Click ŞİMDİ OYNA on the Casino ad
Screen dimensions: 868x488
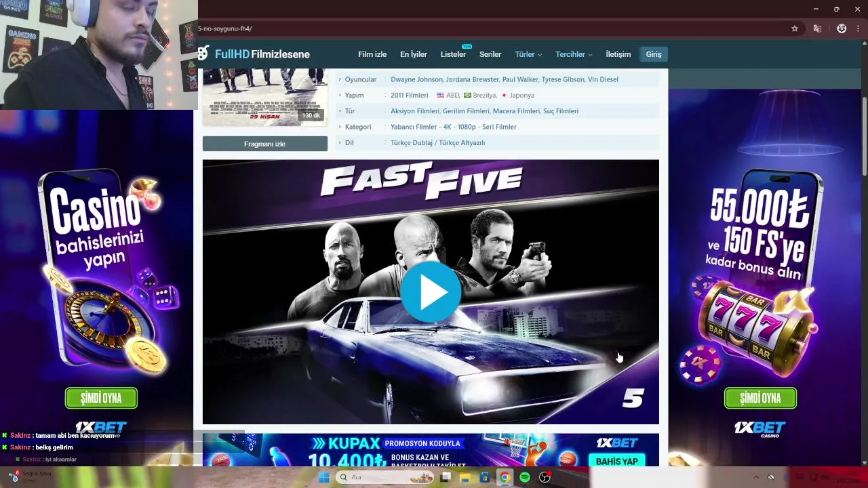click(x=101, y=399)
